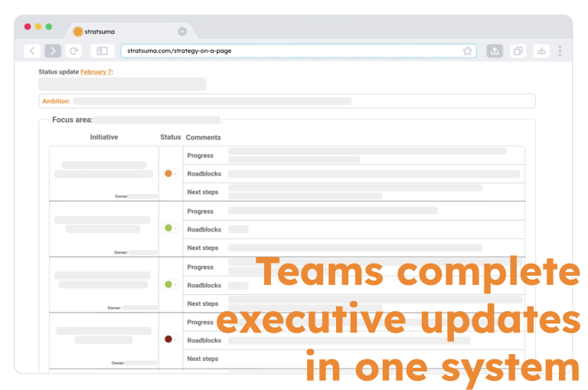Go back with the browser back arrow
Viewport: 588px width, 390px height.
[32, 51]
